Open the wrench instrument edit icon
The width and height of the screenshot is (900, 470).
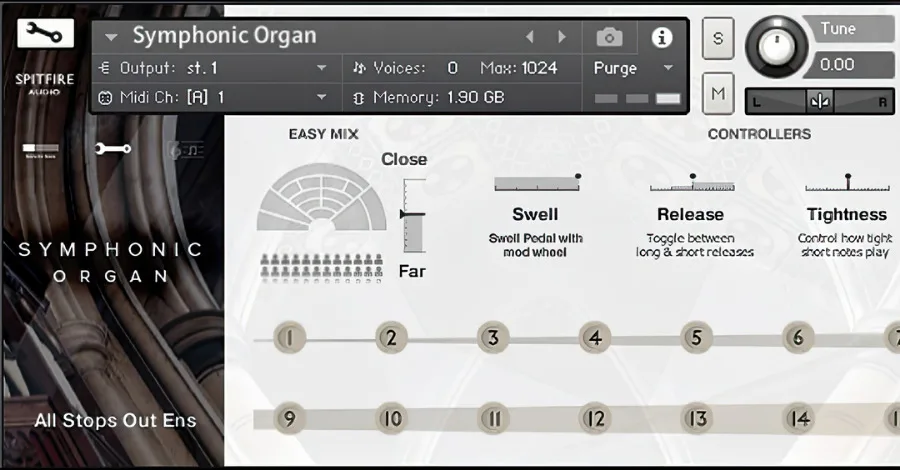point(45,33)
